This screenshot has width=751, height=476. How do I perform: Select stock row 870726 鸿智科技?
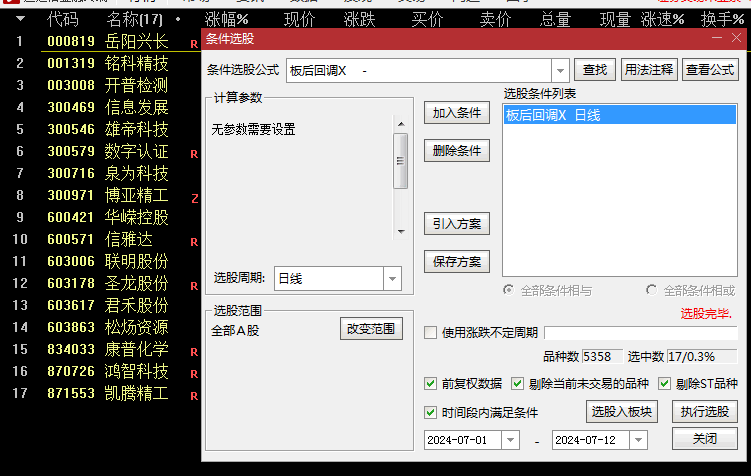pos(106,372)
